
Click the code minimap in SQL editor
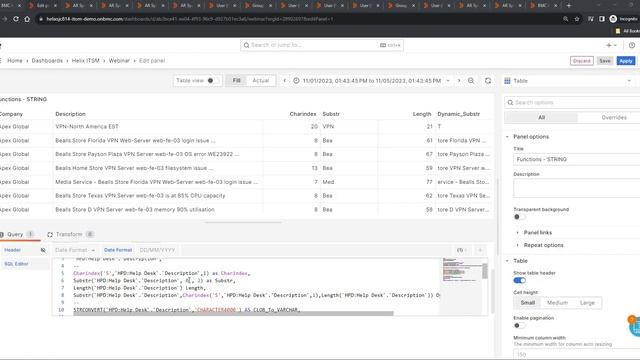[x=462, y=270]
